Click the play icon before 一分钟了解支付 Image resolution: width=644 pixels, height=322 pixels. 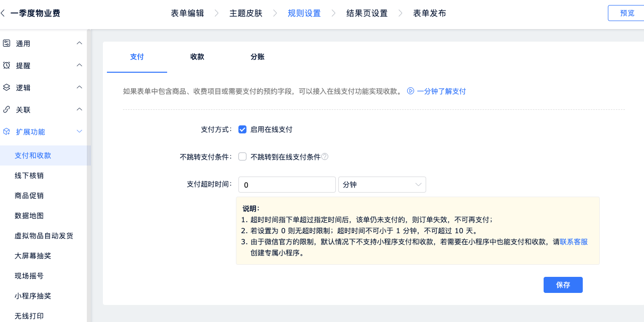pos(410,91)
